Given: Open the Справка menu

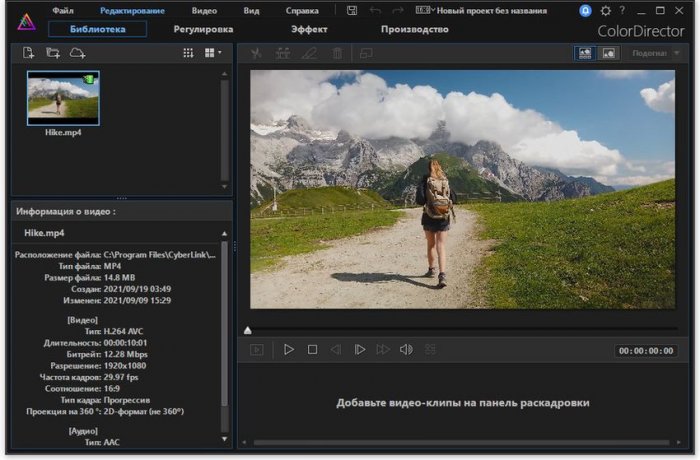Looking at the screenshot, I should coord(302,10).
